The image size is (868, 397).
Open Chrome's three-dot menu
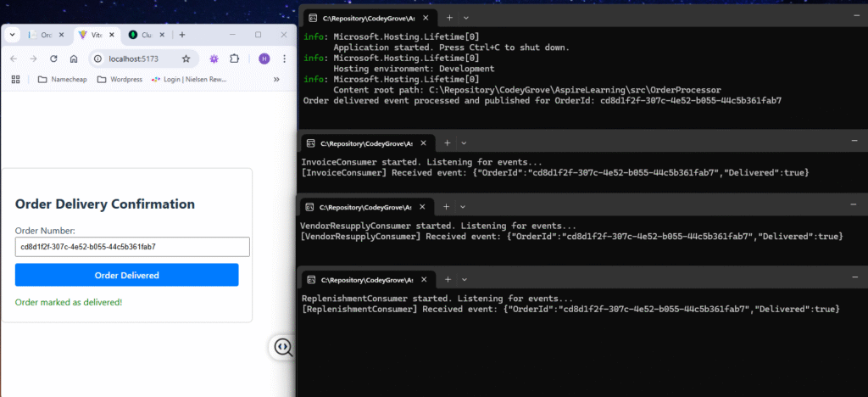point(284,59)
